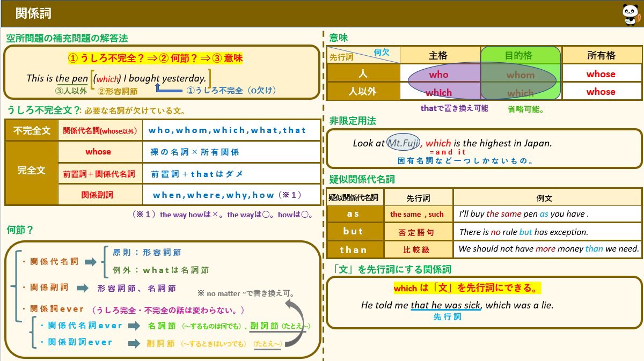The height and width of the screenshot is (361, 644).
Task: Click the whom cell in the 目的格 column
Action: coord(520,75)
